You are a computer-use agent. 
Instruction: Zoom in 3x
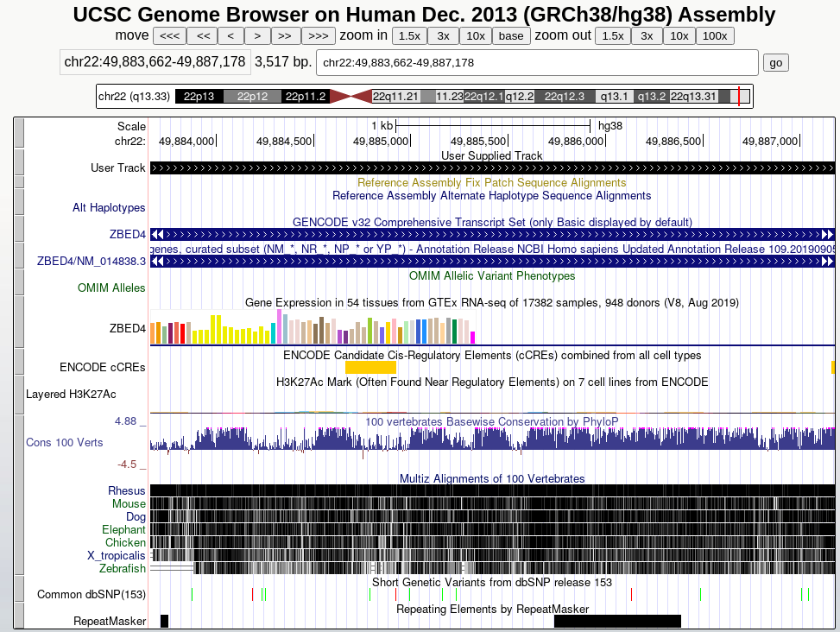pyautogui.click(x=443, y=36)
